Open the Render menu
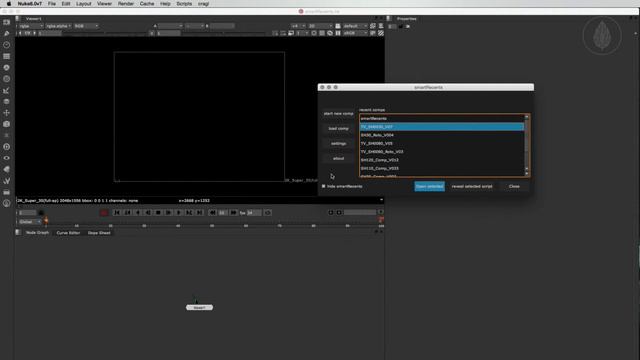 (126, 4)
